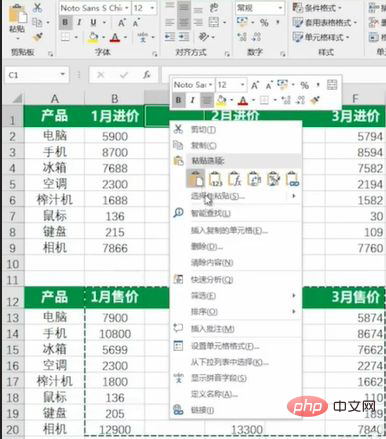Screen dimensions: 386x439
Task: Click ribbon yellow Fill Color bucket
Action: click(93, 37)
